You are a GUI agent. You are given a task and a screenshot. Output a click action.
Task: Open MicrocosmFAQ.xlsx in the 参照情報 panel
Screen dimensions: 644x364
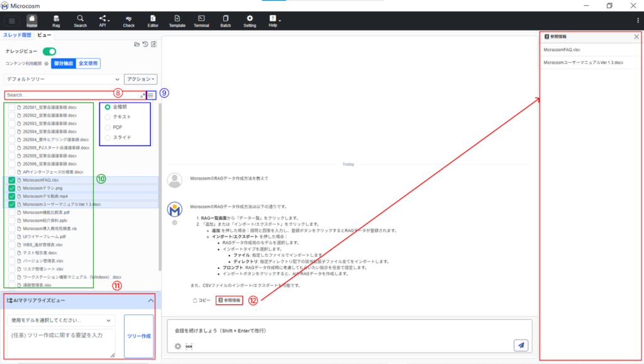click(x=562, y=50)
